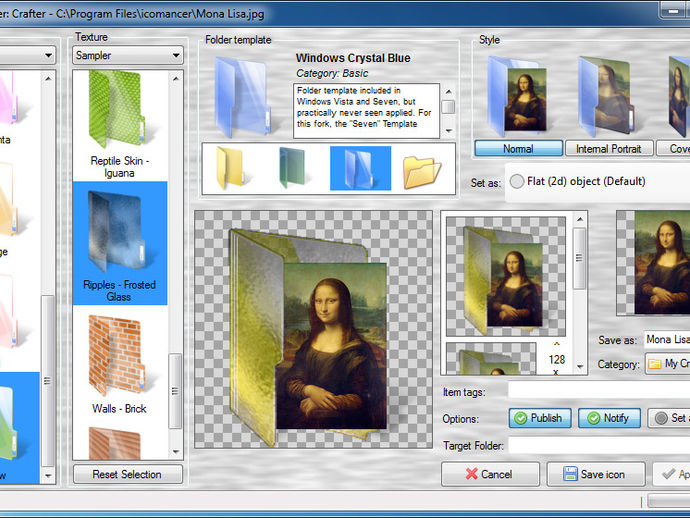Select the Reptile Skin - Iguana texture

coord(120,125)
